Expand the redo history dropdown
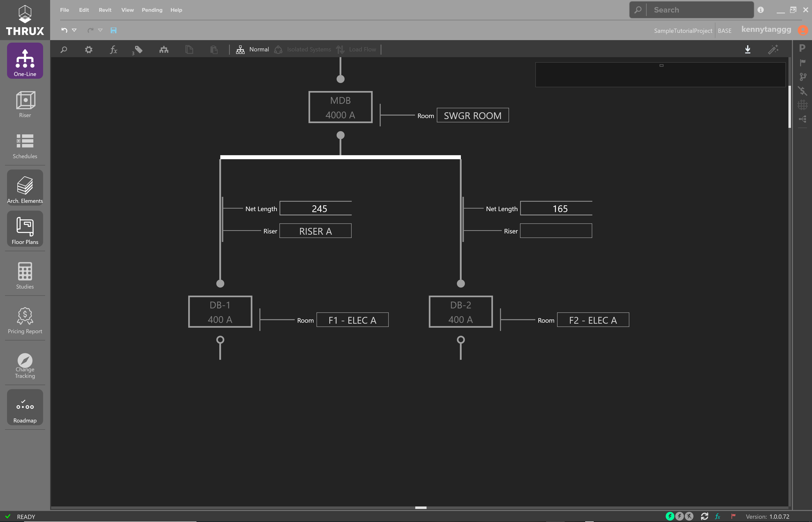Screen dimensions: 812x522 [100, 30]
